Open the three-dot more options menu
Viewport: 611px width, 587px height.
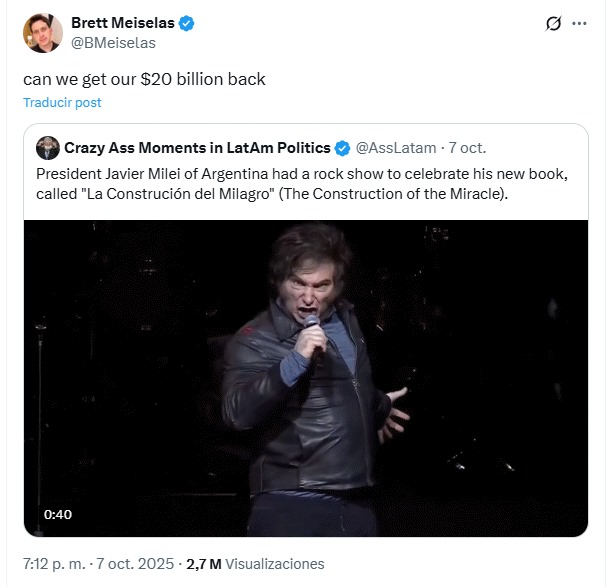(x=579, y=24)
